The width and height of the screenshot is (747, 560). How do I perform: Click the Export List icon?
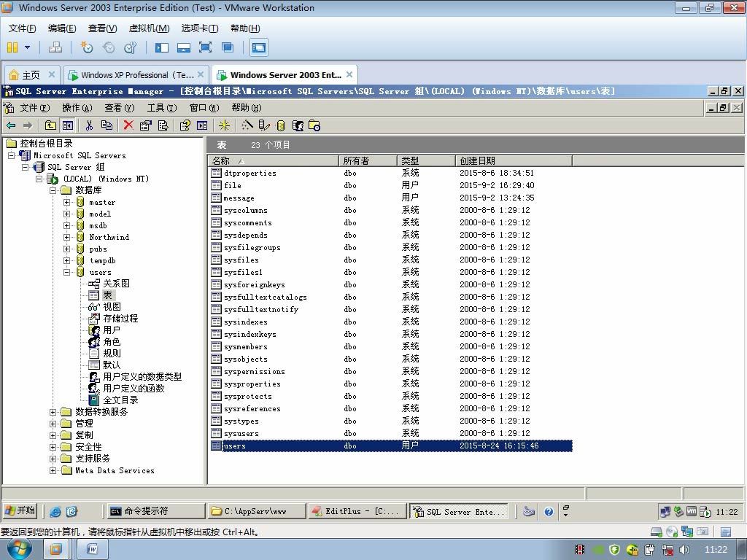point(163,125)
